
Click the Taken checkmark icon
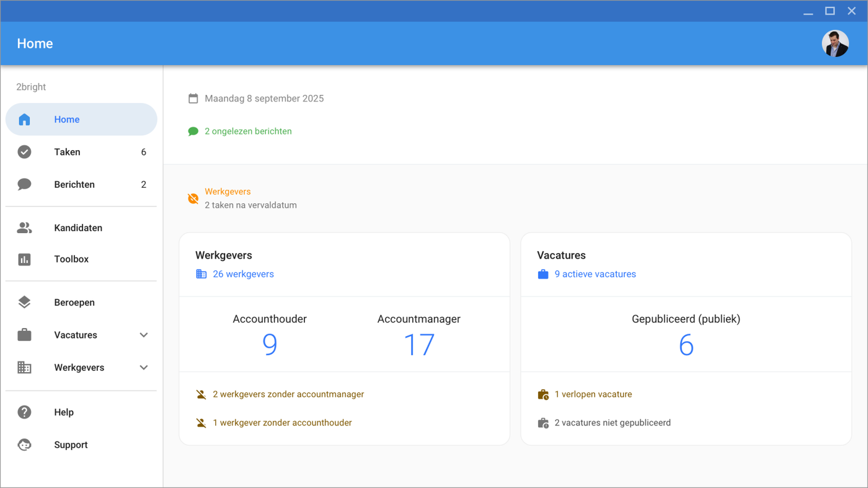coord(24,152)
